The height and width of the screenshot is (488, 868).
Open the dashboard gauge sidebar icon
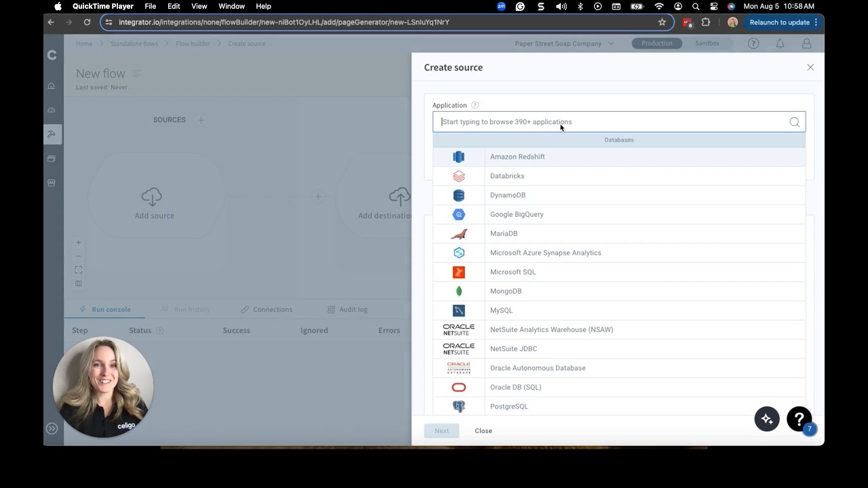coord(52,110)
